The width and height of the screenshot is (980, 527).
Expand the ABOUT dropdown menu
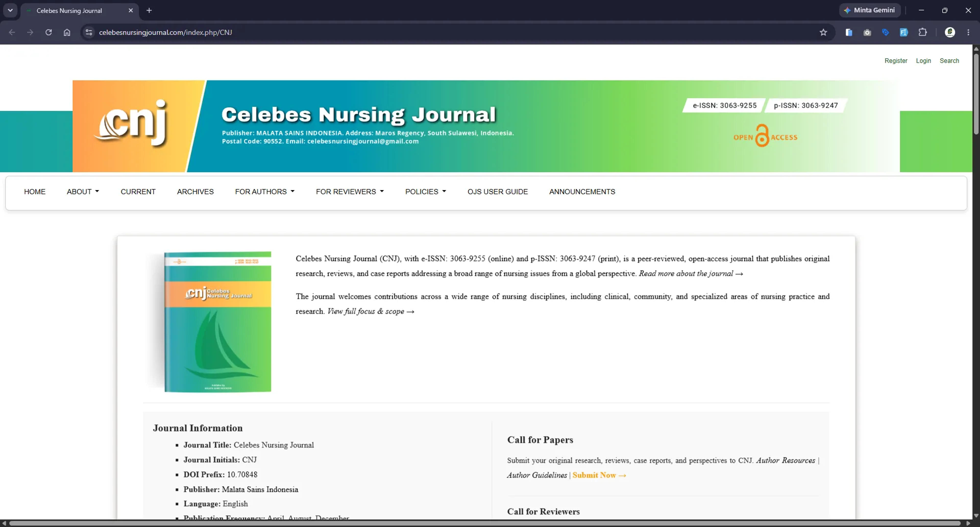pos(83,192)
